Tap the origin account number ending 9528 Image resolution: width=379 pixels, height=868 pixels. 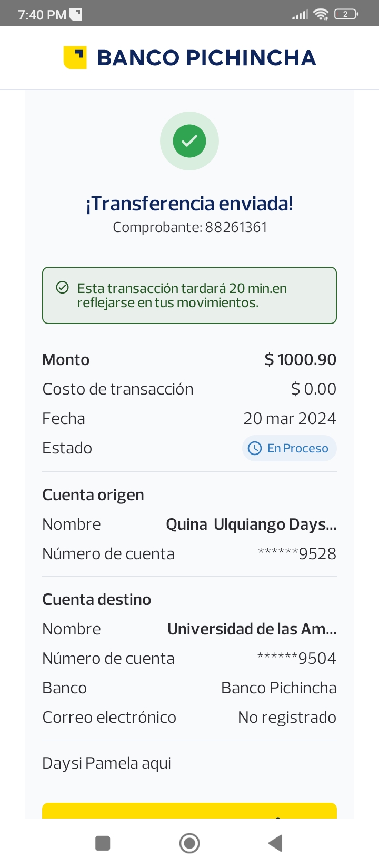coord(297,554)
